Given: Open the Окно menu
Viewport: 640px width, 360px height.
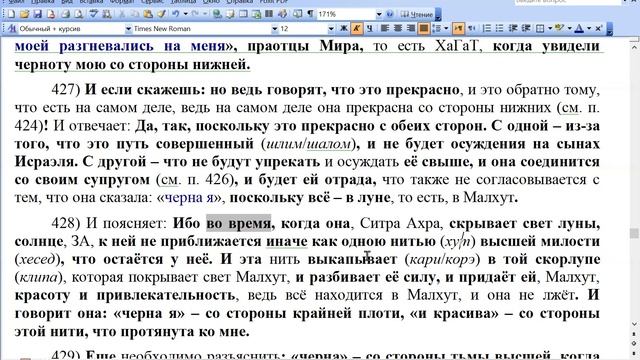Looking at the screenshot, I should pos(211,2).
